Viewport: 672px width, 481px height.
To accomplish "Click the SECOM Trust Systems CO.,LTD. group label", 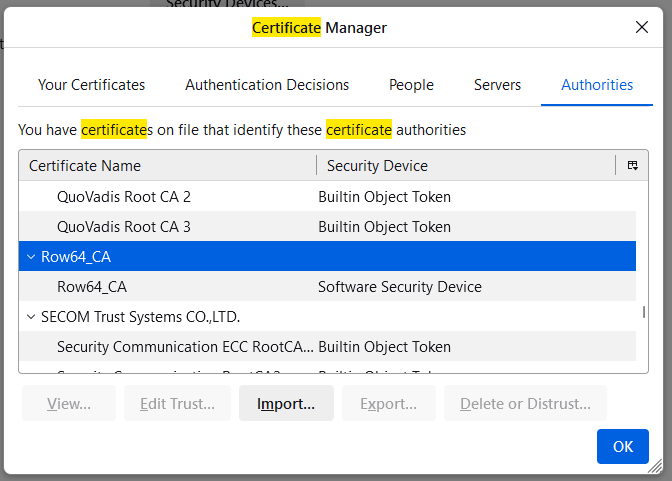I will tap(140, 317).
